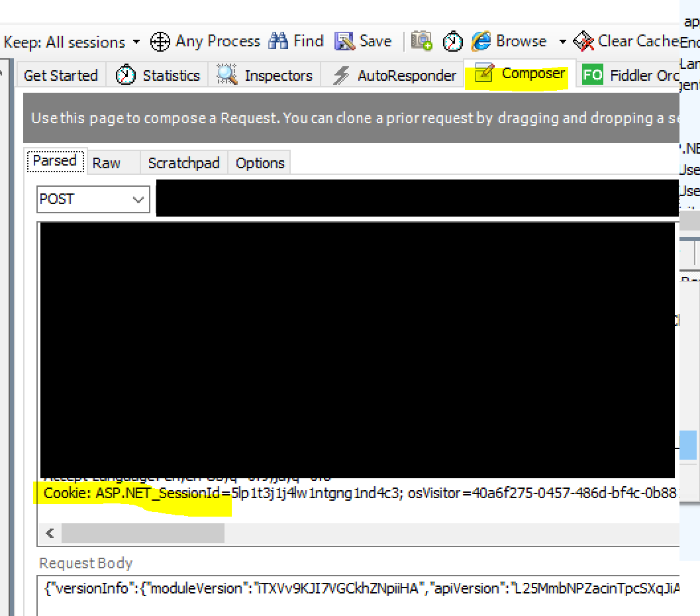This screenshot has height=616, width=700.
Task: Click the Browse Internet Explorer icon
Action: click(481, 41)
